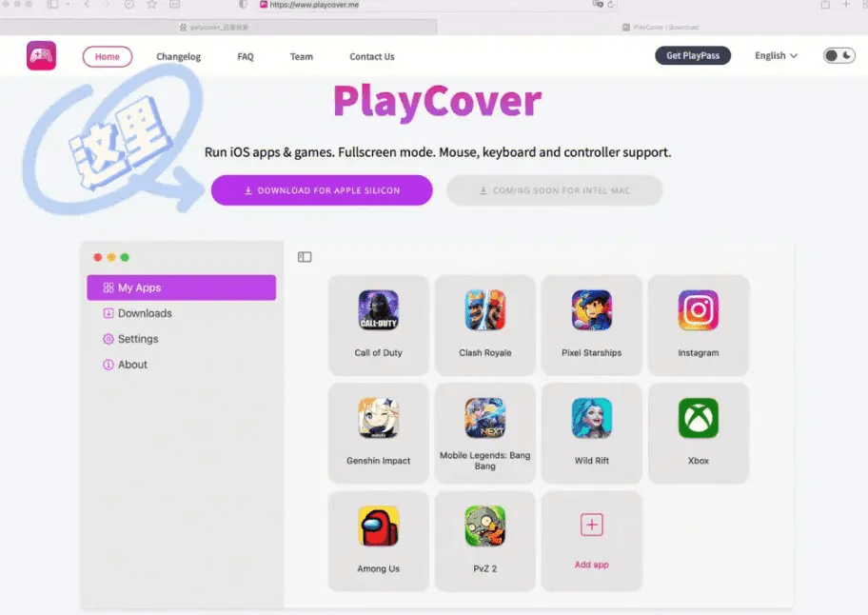Open the Team page
This screenshot has height=615, width=868.
[301, 56]
